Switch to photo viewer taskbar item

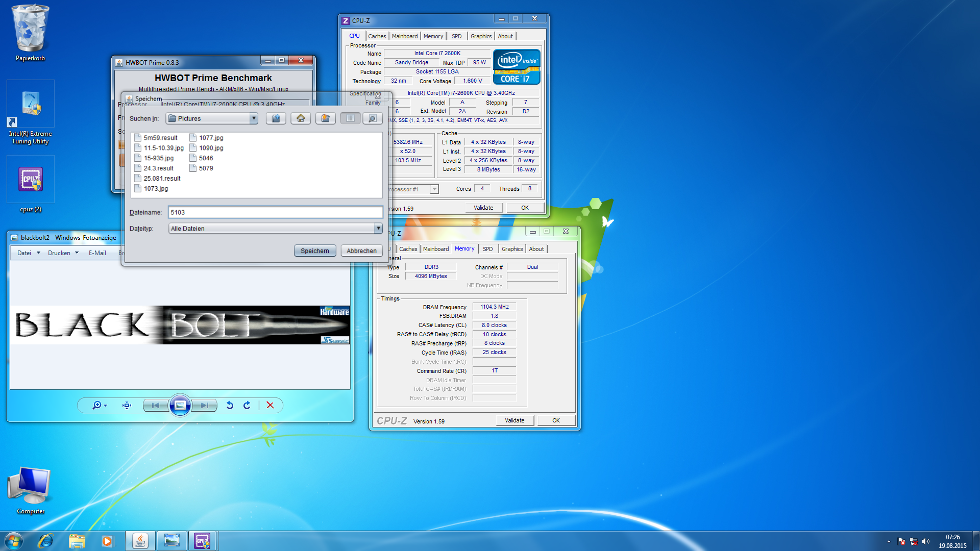coord(171,541)
